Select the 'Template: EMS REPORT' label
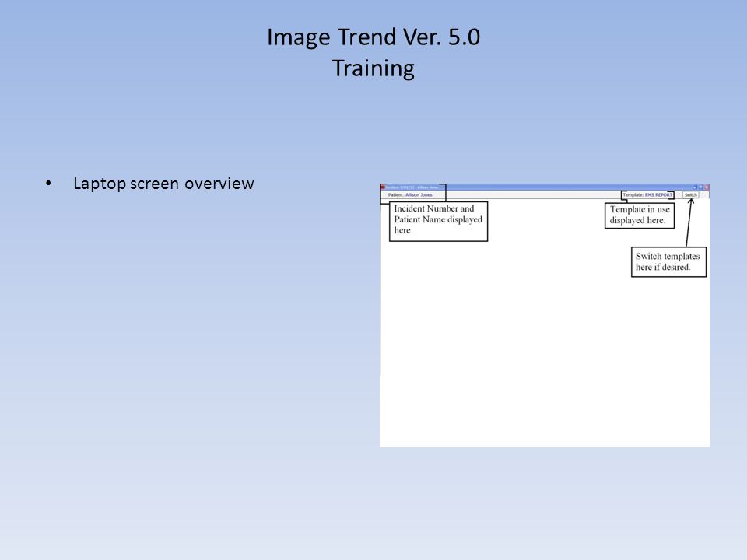 647,194
